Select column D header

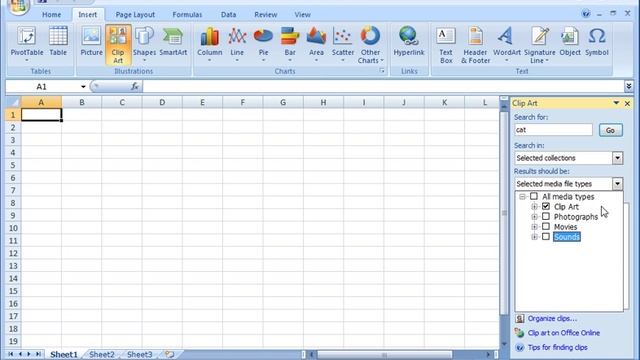pos(162,102)
